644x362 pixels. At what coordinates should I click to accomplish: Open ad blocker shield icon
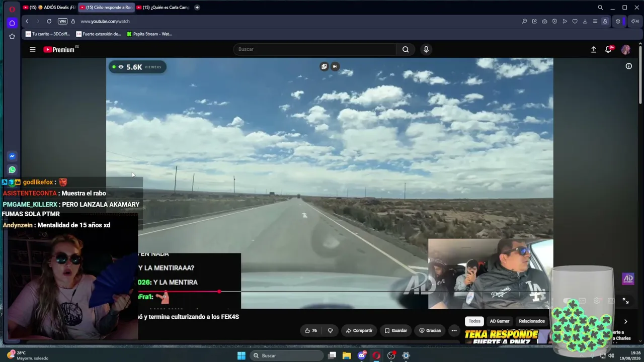click(x=554, y=21)
